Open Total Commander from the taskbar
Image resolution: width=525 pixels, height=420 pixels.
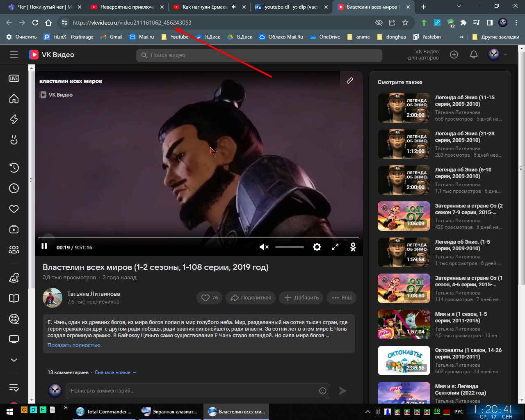(x=105, y=411)
